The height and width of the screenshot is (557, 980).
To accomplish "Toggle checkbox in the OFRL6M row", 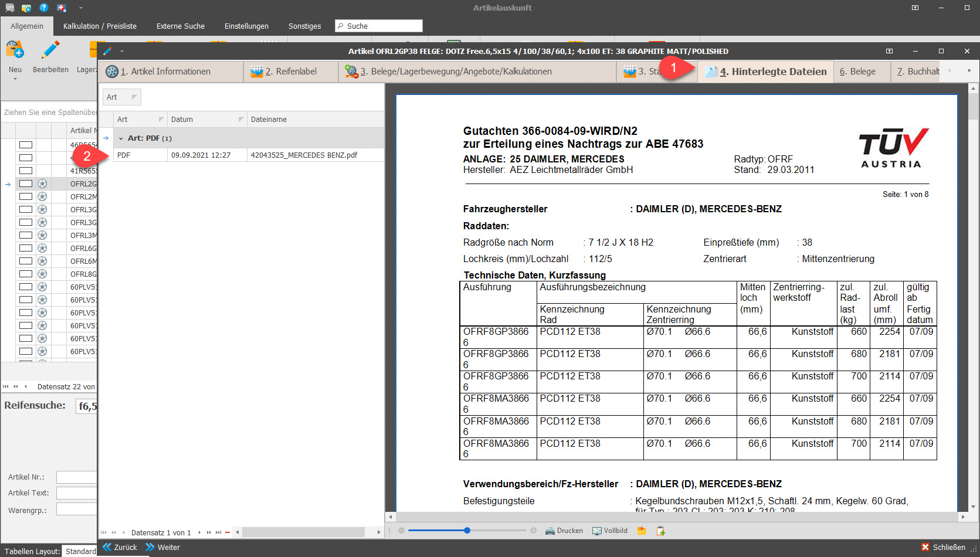I will coord(26,261).
